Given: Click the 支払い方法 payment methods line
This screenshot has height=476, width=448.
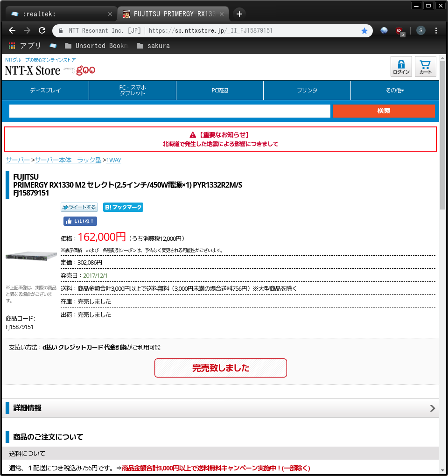Looking at the screenshot, I should pos(84,347).
